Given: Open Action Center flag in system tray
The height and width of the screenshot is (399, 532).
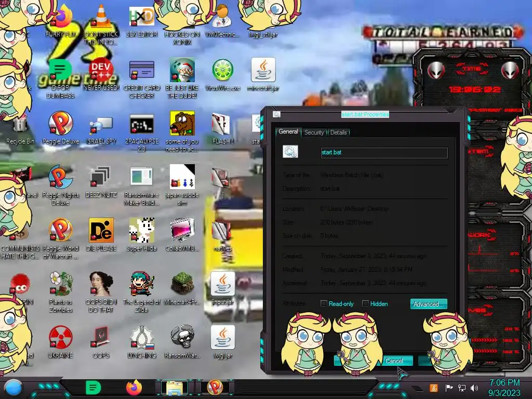Looking at the screenshot, I should click(449, 388).
